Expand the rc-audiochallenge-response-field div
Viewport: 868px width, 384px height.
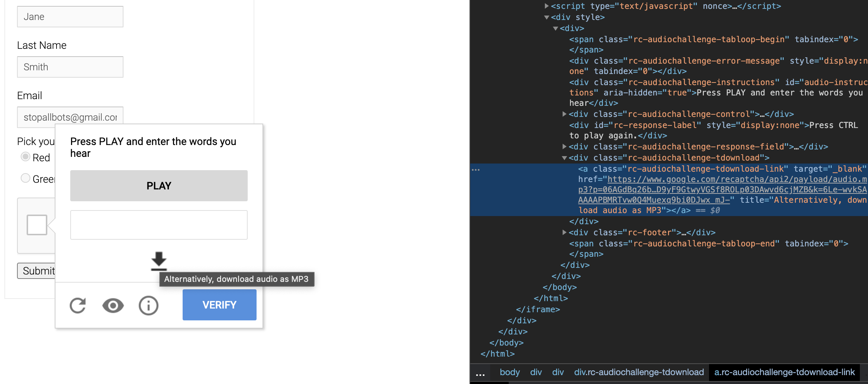pyautogui.click(x=564, y=146)
